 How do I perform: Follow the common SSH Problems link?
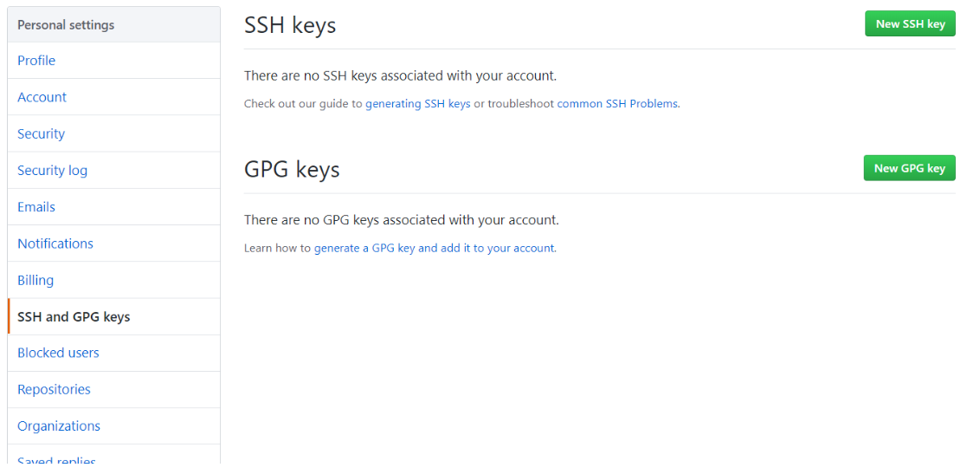(x=618, y=104)
